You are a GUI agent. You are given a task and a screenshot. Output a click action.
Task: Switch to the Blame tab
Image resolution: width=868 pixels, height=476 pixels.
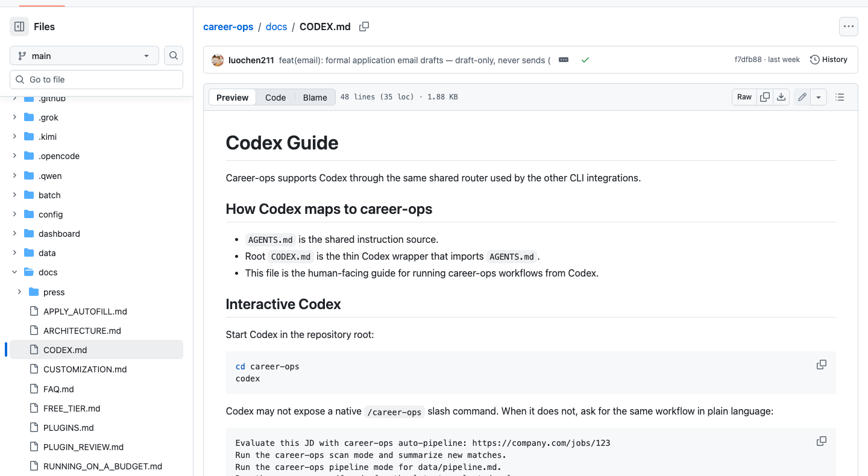point(315,97)
